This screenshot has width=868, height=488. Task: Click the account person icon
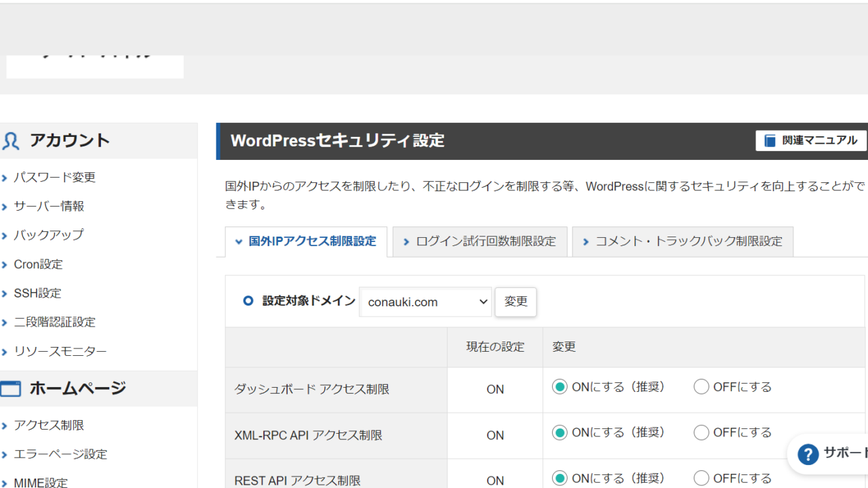[11, 141]
